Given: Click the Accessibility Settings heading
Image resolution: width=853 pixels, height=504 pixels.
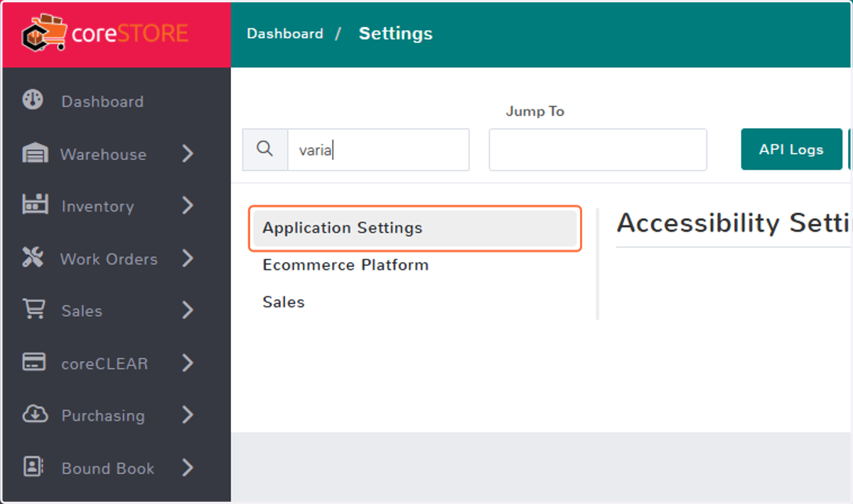Looking at the screenshot, I should [734, 223].
